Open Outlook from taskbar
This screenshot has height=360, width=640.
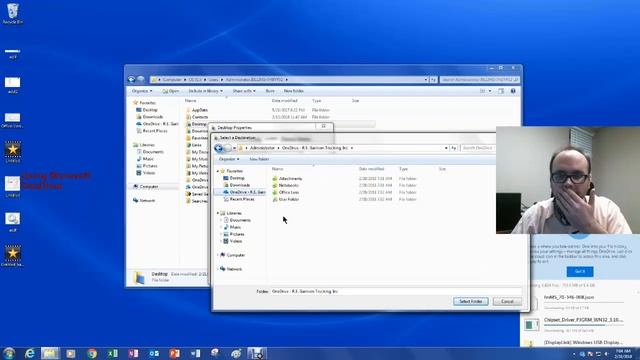click(154, 353)
